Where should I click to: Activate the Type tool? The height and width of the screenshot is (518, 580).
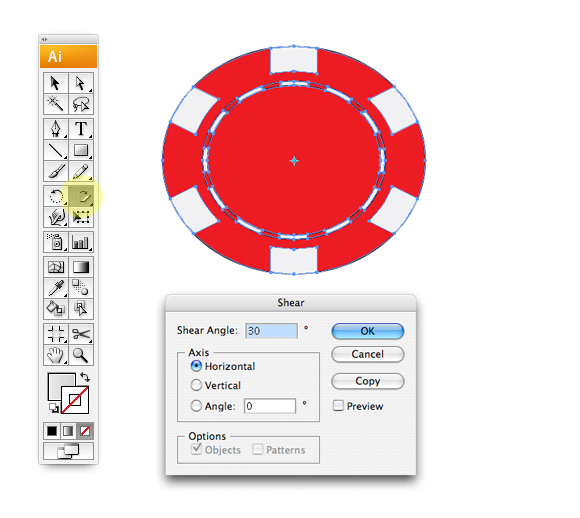point(81,129)
